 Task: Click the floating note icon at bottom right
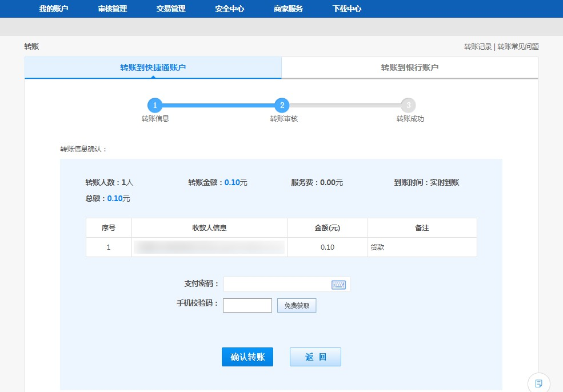pyautogui.click(x=538, y=383)
